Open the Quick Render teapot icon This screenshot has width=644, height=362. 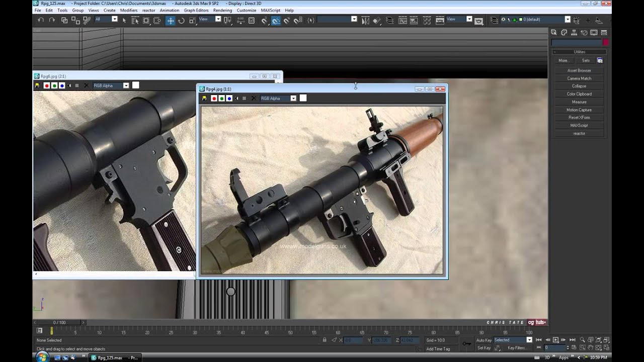(x=478, y=21)
